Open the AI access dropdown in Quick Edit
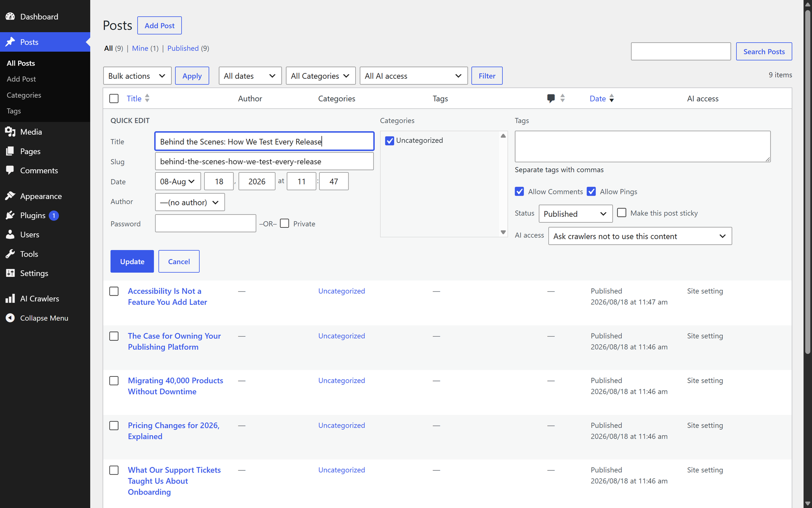The image size is (812, 508). (x=640, y=236)
